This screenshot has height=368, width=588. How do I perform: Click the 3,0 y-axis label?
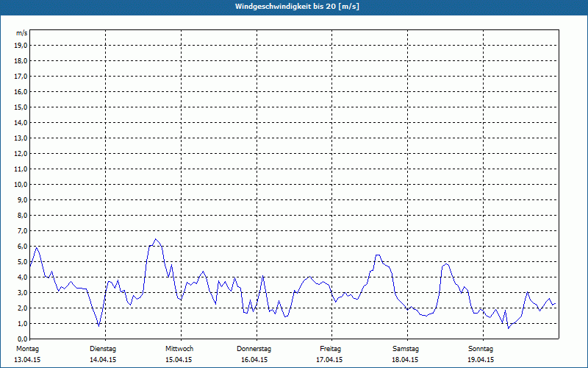pyautogui.click(x=22, y=292)
